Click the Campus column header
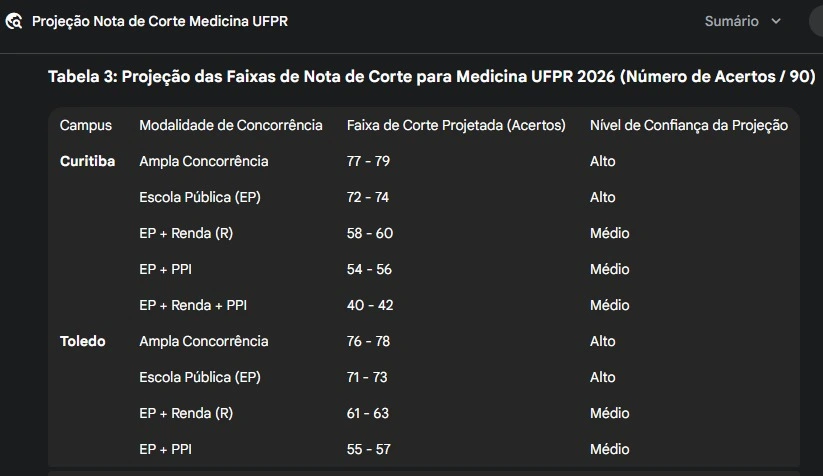823x476 pixels. 86,125
